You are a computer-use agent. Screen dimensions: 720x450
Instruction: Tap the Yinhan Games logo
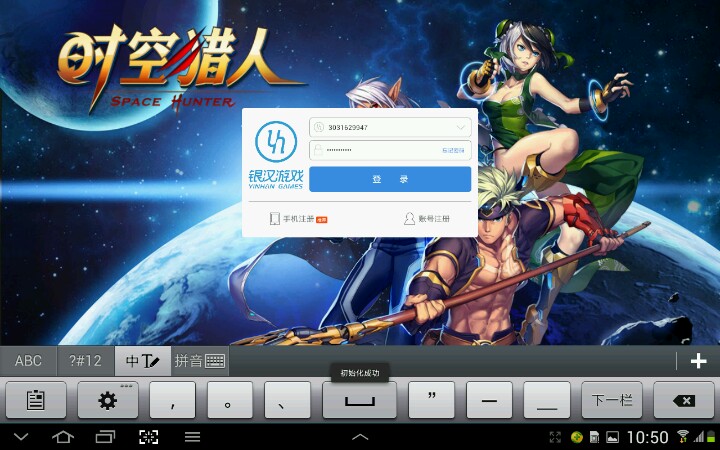click(275, 154)
